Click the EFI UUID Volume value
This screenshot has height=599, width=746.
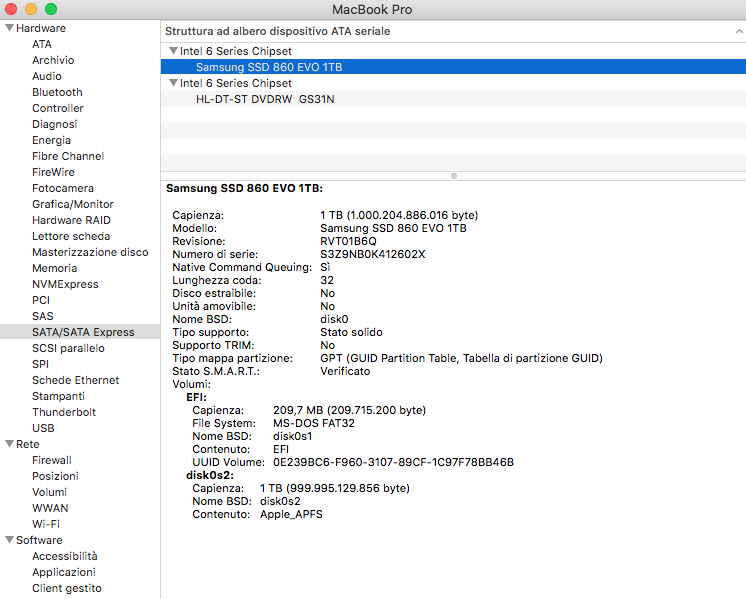[393, 462]
